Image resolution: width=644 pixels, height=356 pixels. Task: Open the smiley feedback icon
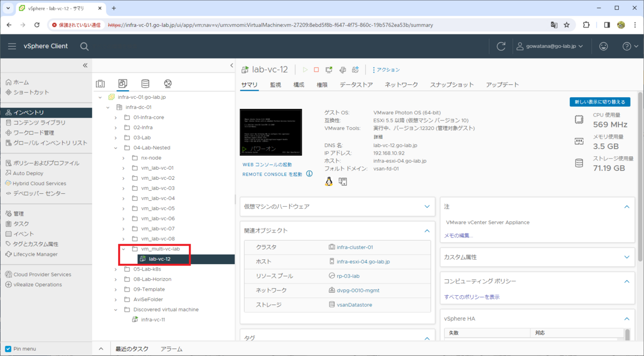click(x=603, y=46)
